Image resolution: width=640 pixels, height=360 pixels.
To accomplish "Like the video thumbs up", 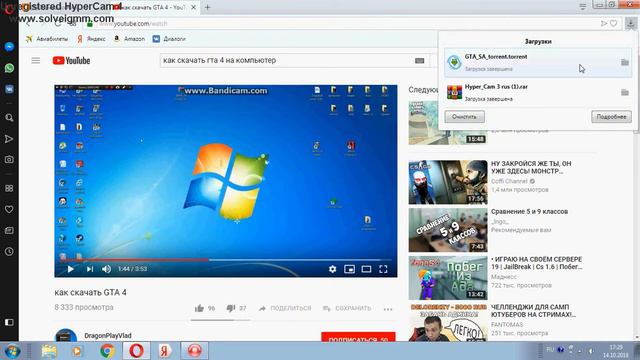I will coord(199,309).
